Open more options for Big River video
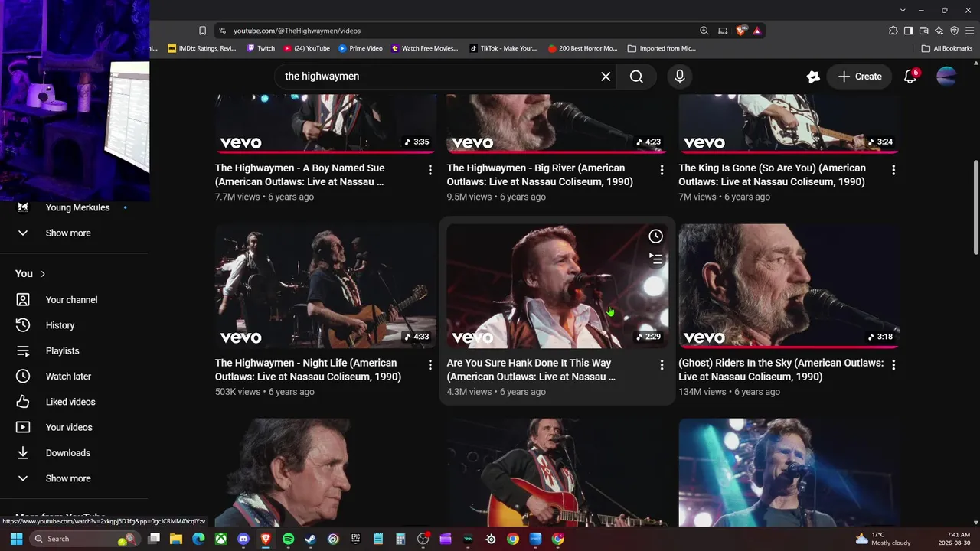Viewport: 980px width, 551px height. 662,170
